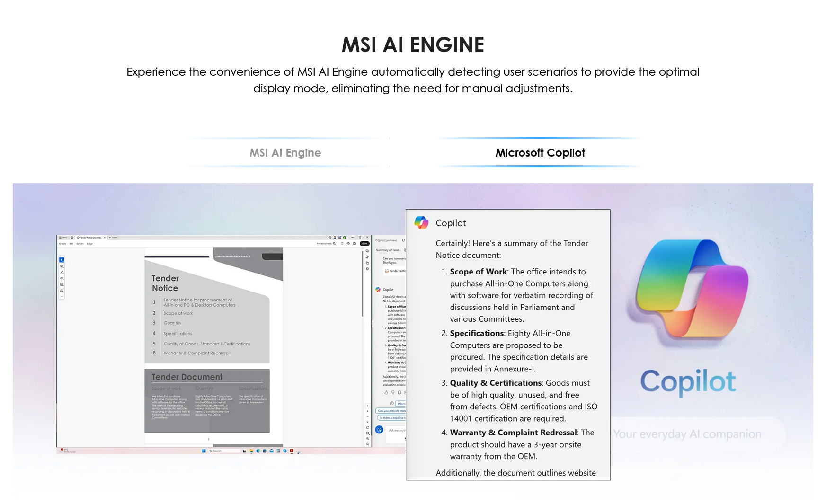Click the new topic button in Copilot
Viewport: 826px width, 504px height.
(x=379, y=430)
